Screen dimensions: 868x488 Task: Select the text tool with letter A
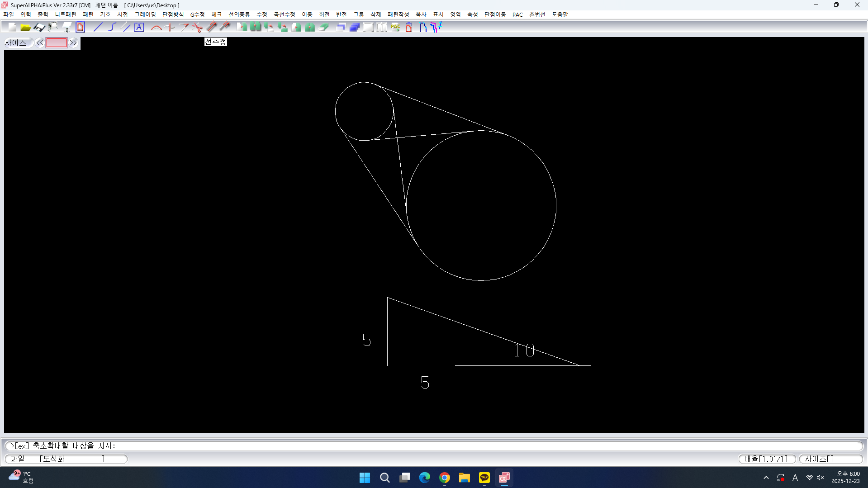tap(139, 28)
